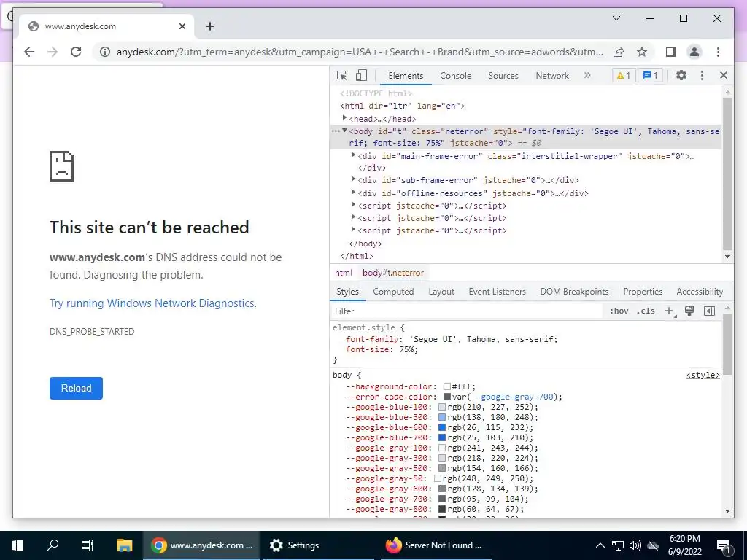Open Windows Start menu

click(18, 545)
